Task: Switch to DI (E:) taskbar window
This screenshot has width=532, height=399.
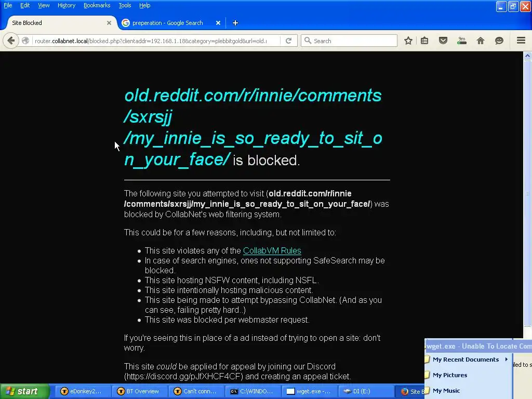Action: 366,391
